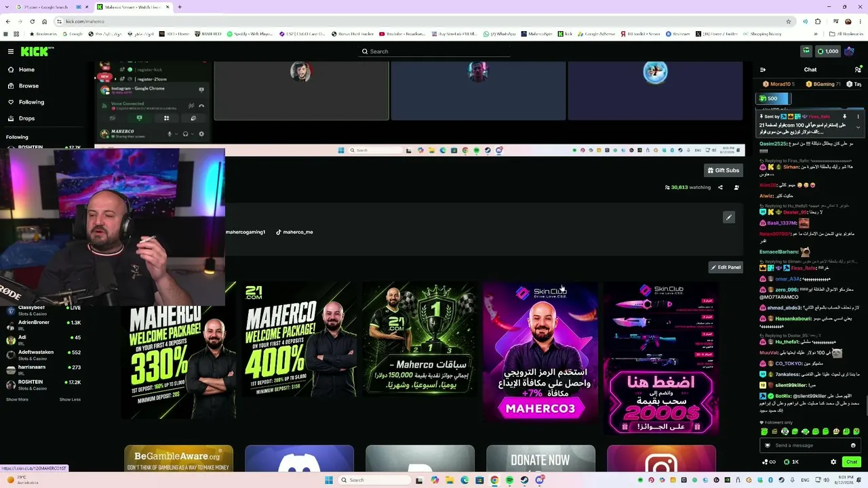
Task: Open the Chrome extensions puzzle icon
Action: [818, 22]
